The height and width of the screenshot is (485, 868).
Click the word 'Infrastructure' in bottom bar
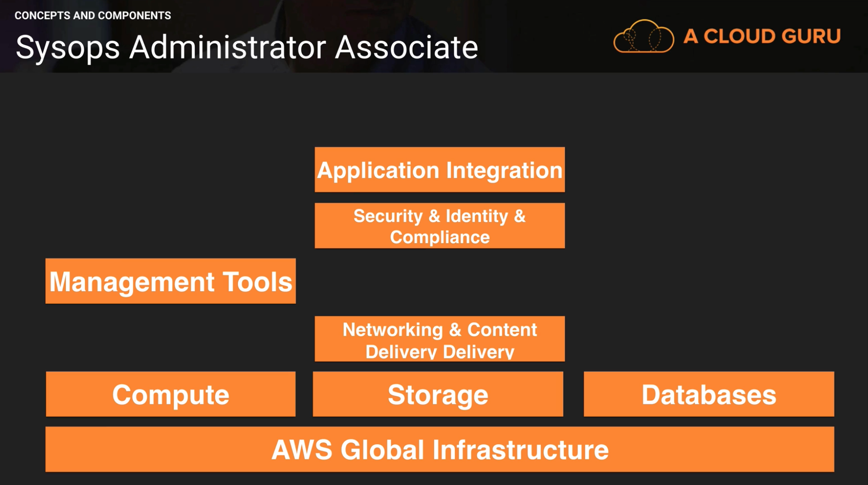(520, 450)
